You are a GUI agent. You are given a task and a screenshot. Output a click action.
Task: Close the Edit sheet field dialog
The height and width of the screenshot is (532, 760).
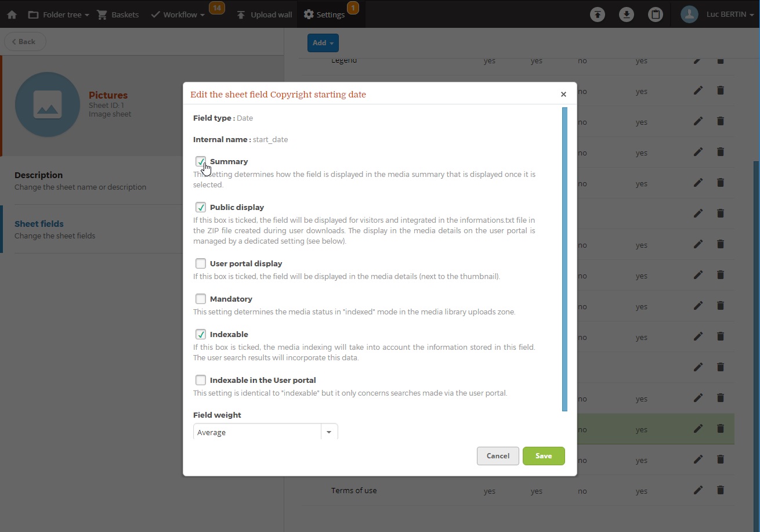[563, 94]
